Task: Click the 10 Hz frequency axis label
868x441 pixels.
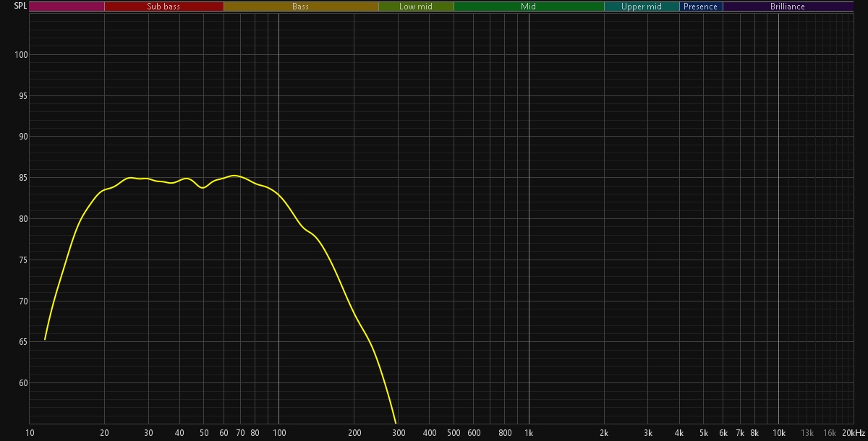Action: (x=30, y=433)
